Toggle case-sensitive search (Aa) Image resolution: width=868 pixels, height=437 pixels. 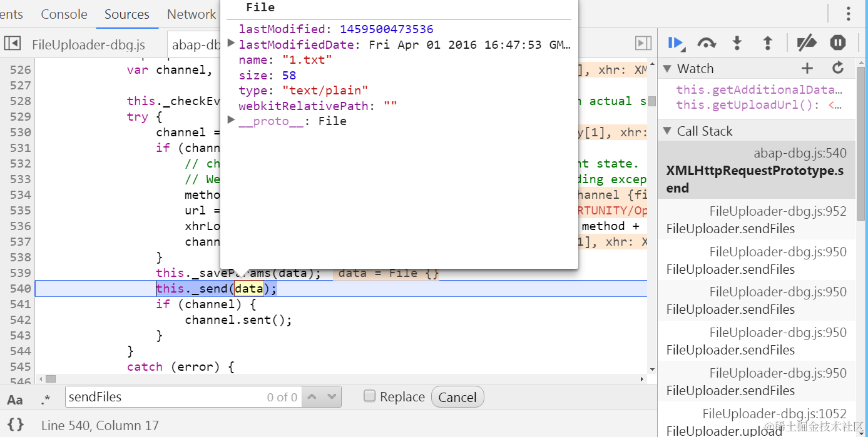pyautogui.click(x=15, y=399)
